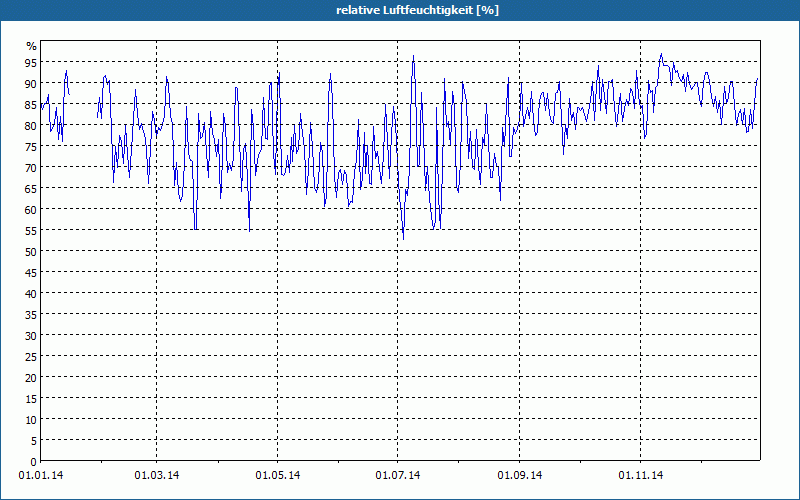Click the y-axis value 40

coord(31,294)
